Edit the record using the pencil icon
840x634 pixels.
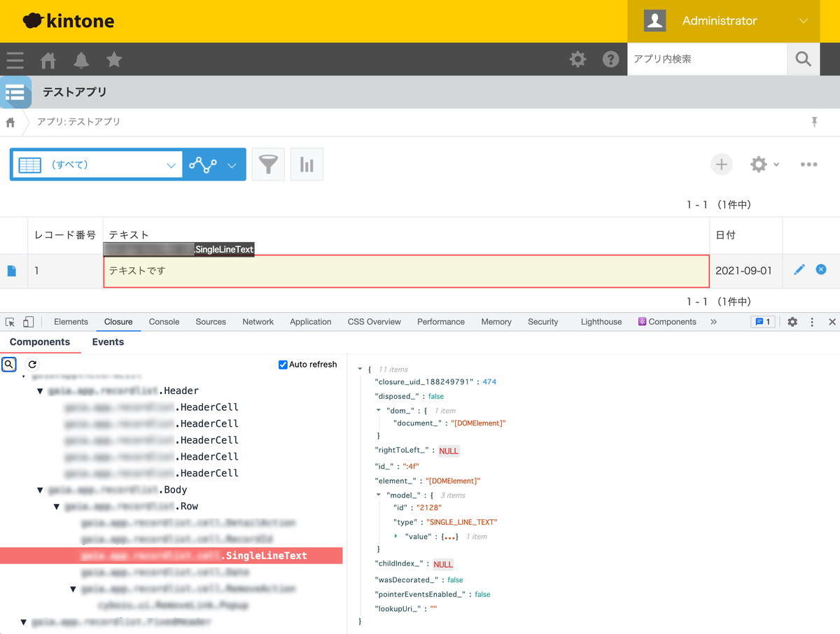pos(799,269)
